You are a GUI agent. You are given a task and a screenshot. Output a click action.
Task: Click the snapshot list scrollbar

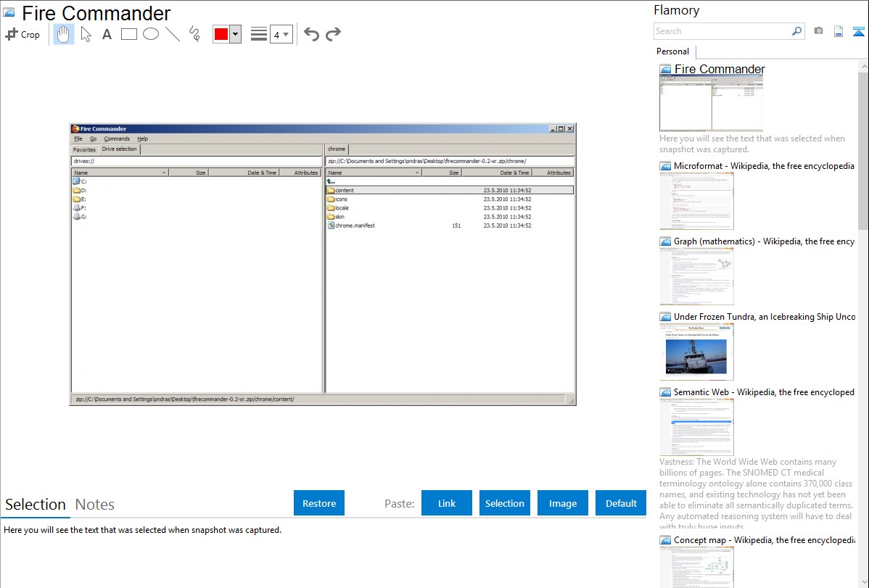click(863, 151)
